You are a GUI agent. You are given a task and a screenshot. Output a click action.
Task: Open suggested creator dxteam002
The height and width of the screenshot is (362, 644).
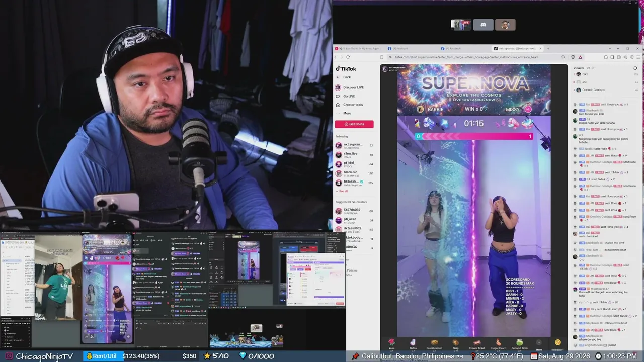(354, 229)
